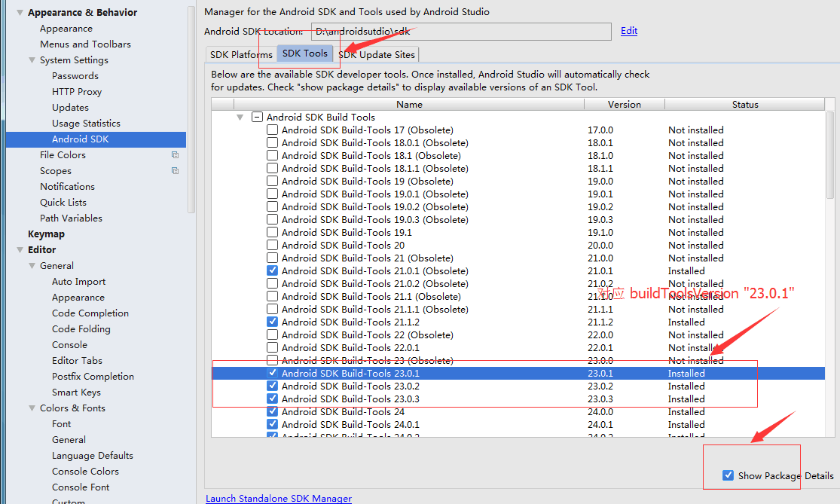Collapse Android SDK Build Tools tree node
The width and height of the screenshot is (840, 504).
click(240, 118)
